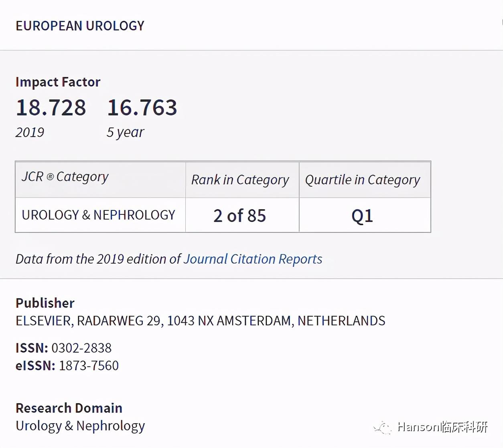
Task: Click the Hanson watermark text
Action: click(442, 427)
